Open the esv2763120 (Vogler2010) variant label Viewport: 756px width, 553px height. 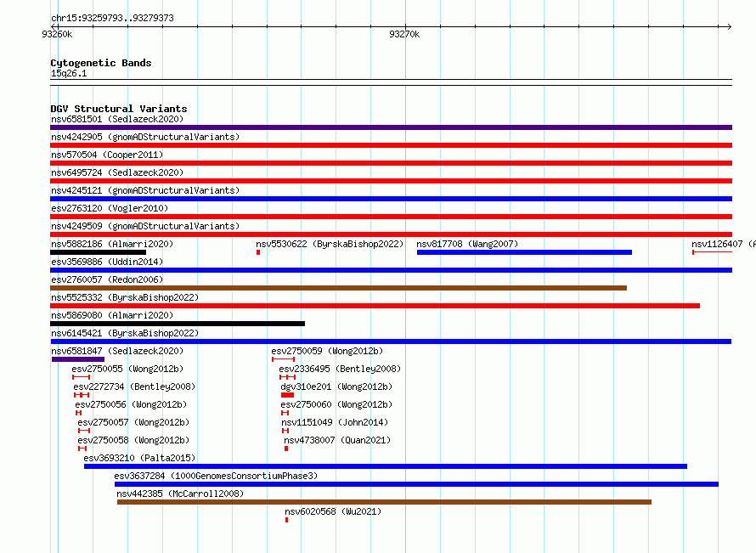(x=110, y=208)
